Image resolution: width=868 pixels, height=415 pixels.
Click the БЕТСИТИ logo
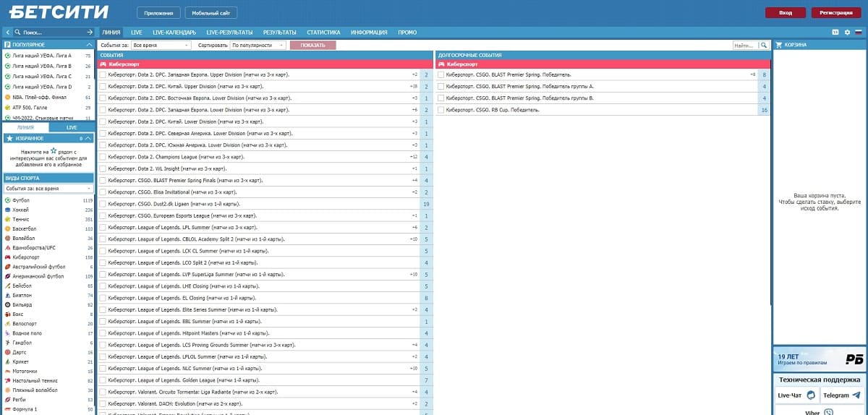tap(58, 12)
